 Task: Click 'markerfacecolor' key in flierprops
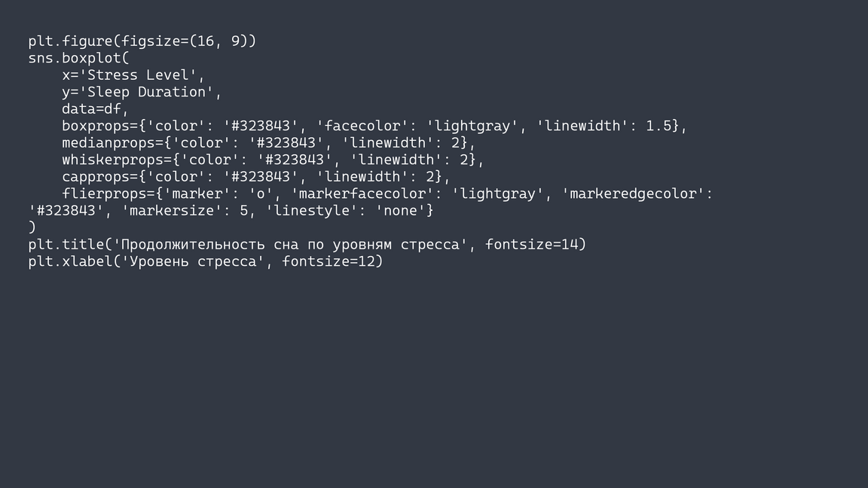pos(362,194)
